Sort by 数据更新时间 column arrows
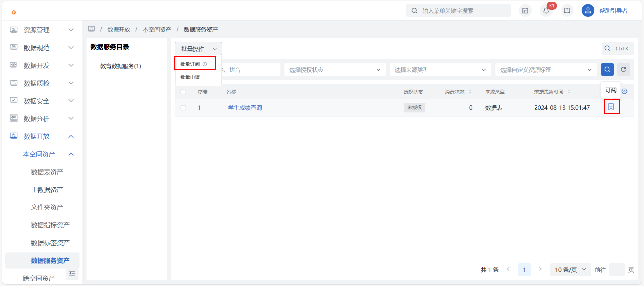This screenshot has height=286, width=644. (x=569, y=92)
